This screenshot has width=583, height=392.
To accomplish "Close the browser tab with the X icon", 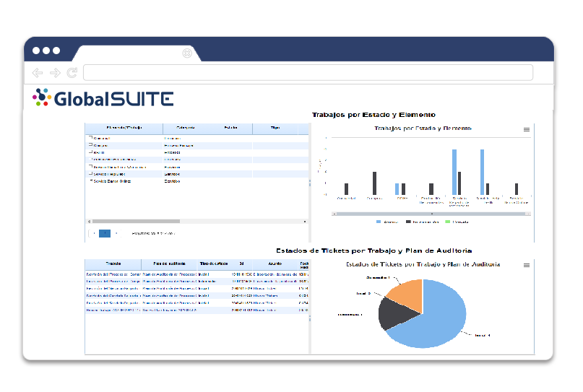I will (187, 53).
